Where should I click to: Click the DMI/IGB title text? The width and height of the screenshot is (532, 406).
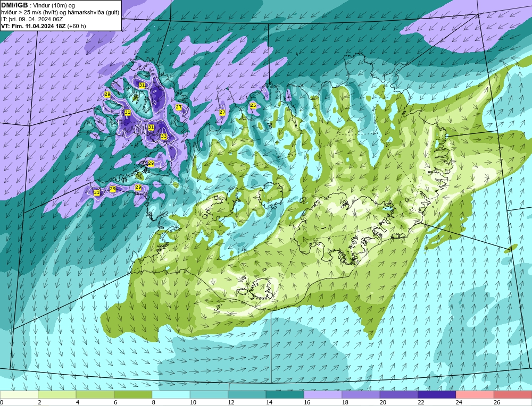pyautogui.click(x=14, y=5)
